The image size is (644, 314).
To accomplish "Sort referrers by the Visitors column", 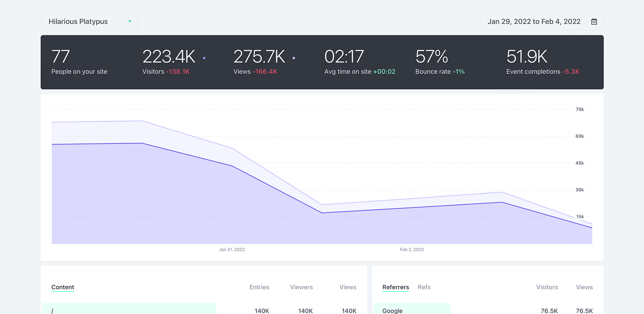I will pos(547,287).
